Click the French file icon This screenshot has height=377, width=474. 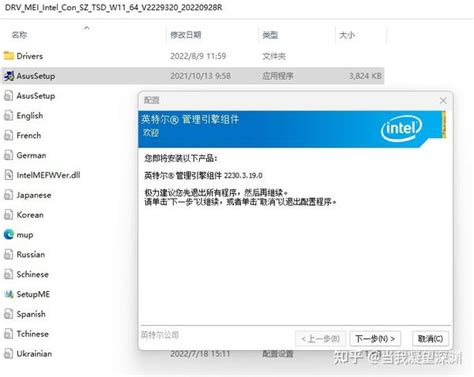[x=8, y=136]
